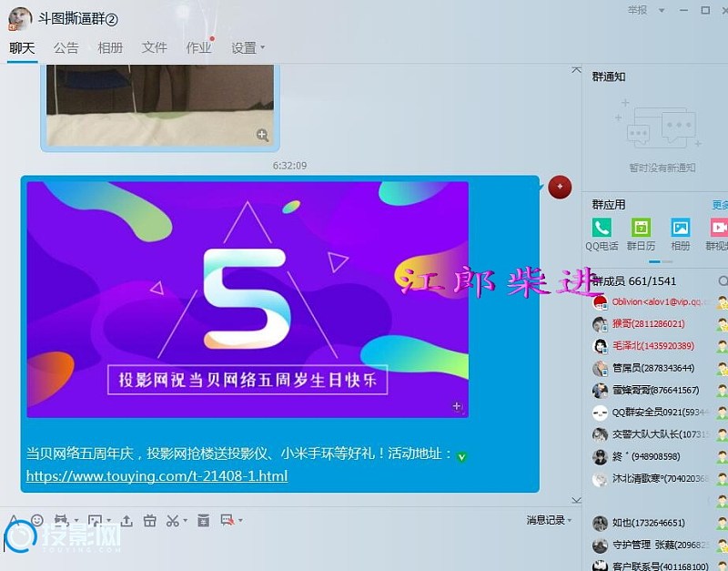The height and width of the screenshot is (571, 728).
Task: Open the 文件 tab
Action: click(154, 48)
